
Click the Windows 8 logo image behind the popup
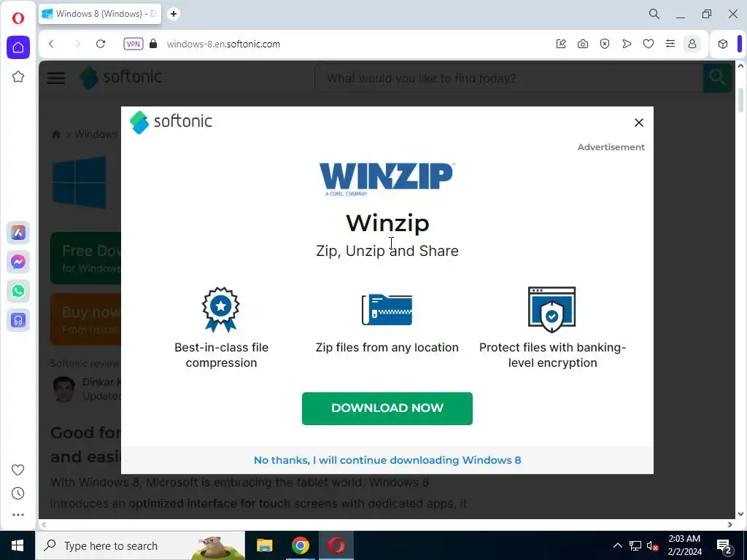[80, 182]
